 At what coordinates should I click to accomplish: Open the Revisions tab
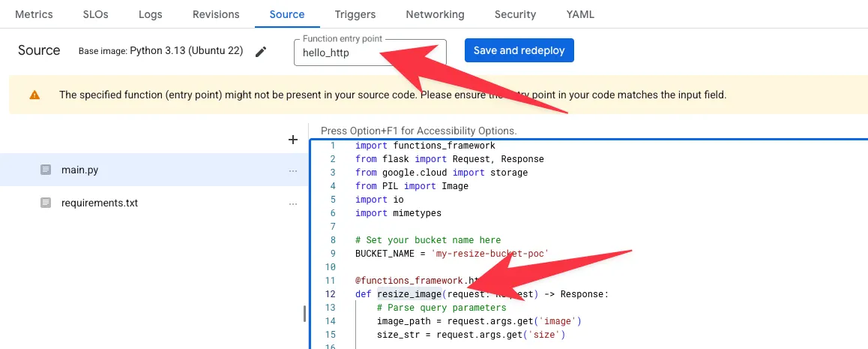pos(216,14)
